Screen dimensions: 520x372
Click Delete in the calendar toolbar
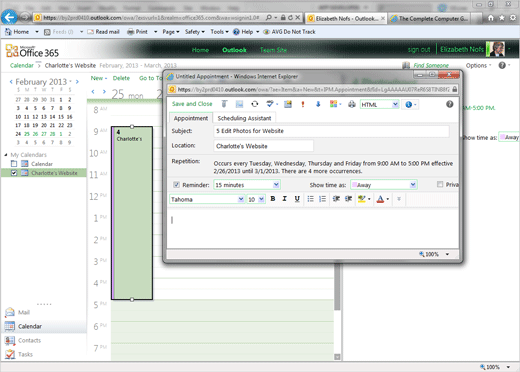click(x=121, y=78)
